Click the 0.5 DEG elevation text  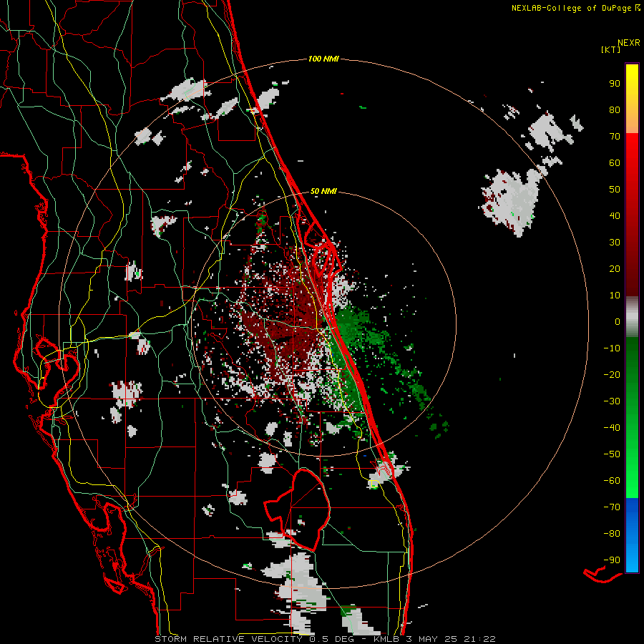pyautogui.click(x=333, y=639)
